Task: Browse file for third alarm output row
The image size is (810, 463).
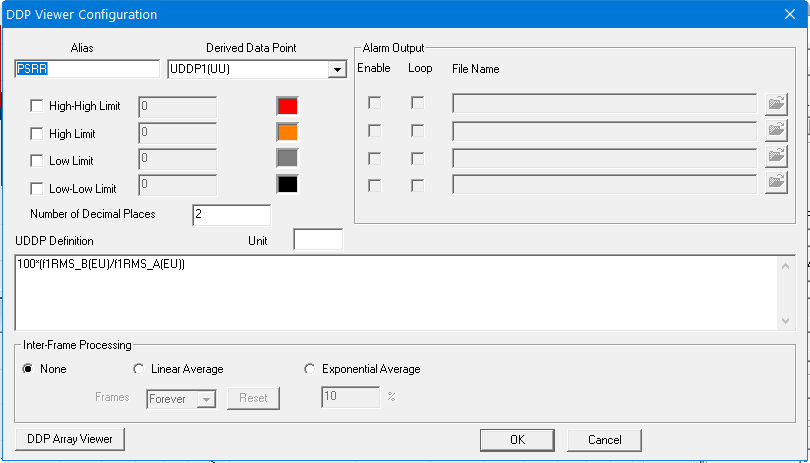Action: [776, 158]
